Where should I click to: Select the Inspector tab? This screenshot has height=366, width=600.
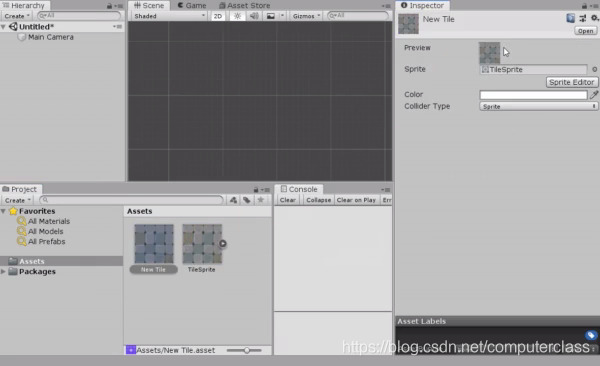(422, 5)
